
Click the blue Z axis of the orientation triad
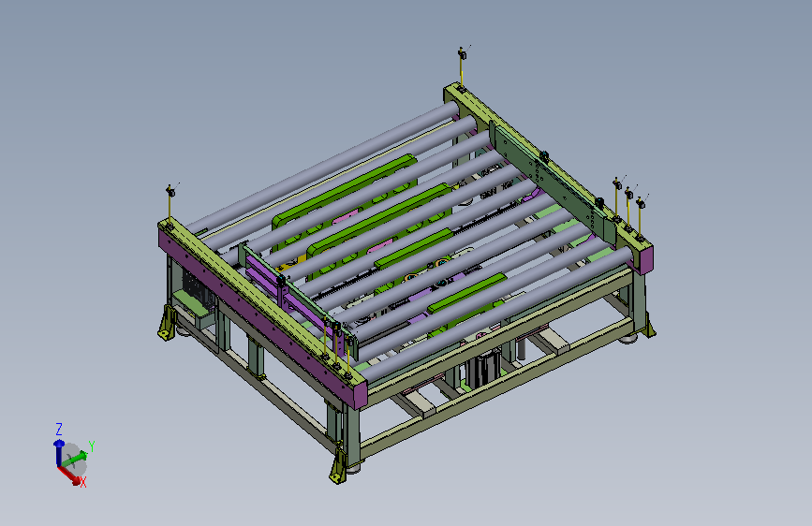pos(58,452)
